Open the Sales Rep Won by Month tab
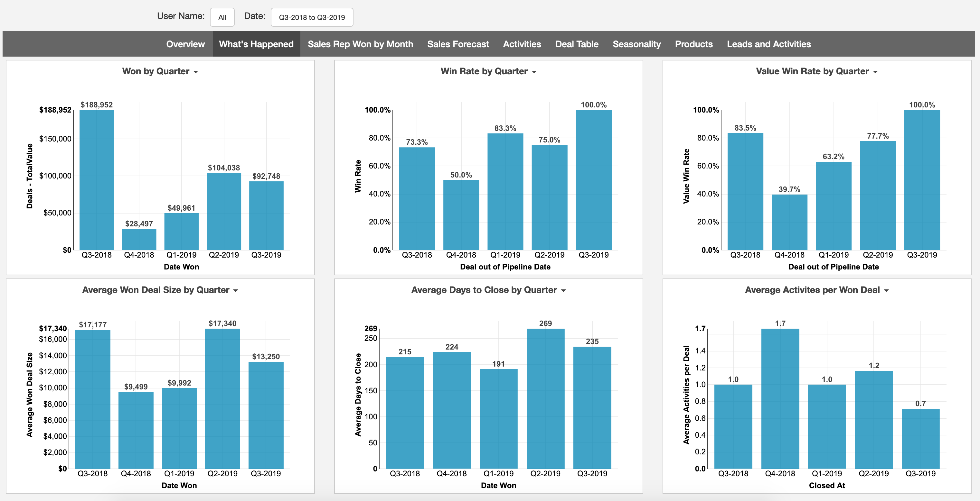This screenshot has width=980, height=501. pos(361,44)
